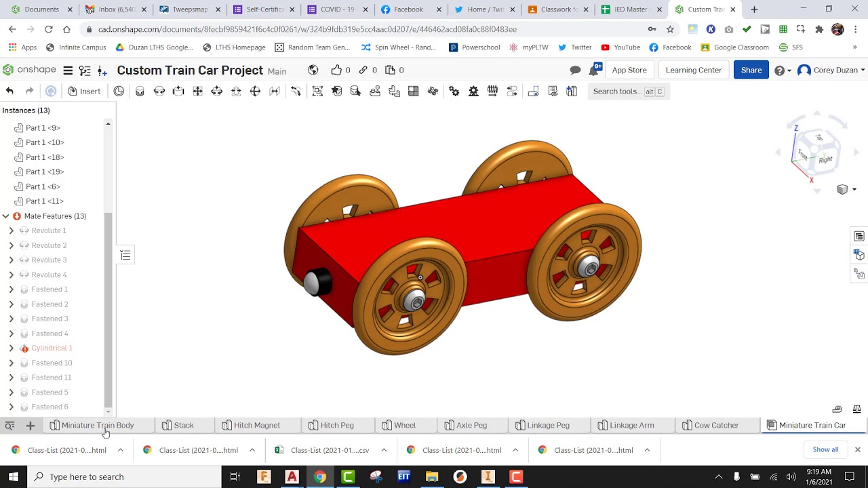Expand the Revolute 1 mate
Viewport: 868px width, 488px height.
[x=11, y=231]
